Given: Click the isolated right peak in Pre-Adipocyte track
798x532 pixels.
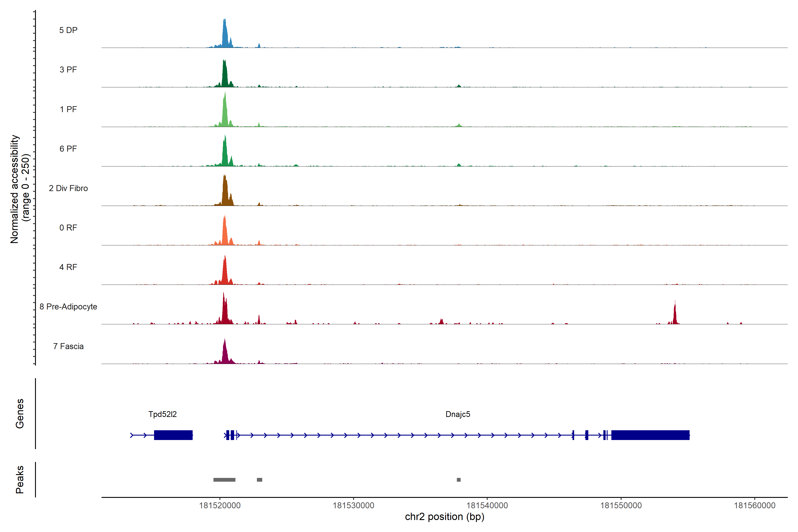Looking at the screenshot, I should 675,315.
